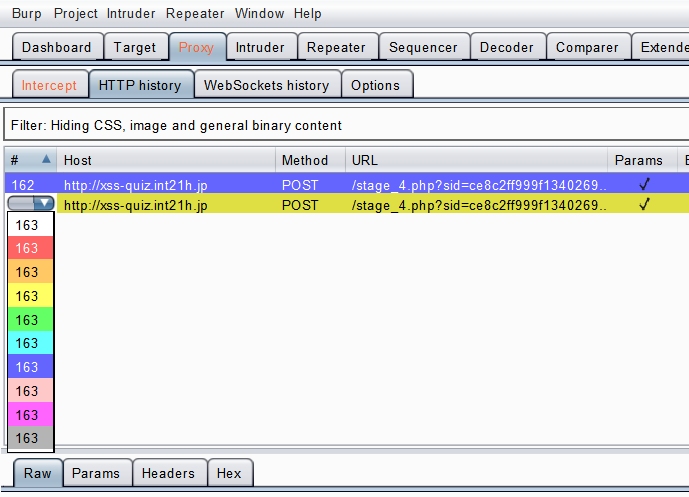Switch to the Repeater tool tab

(x=337, y=47)
